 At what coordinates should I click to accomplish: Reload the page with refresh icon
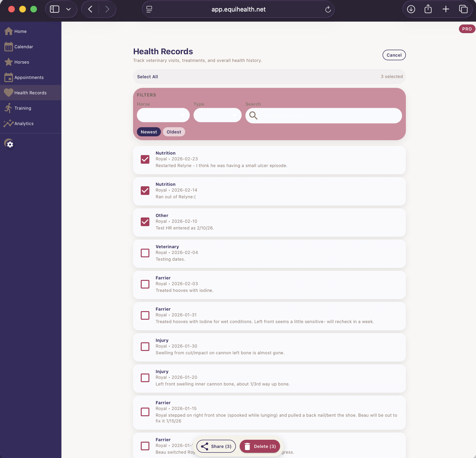tap(328, 9)
